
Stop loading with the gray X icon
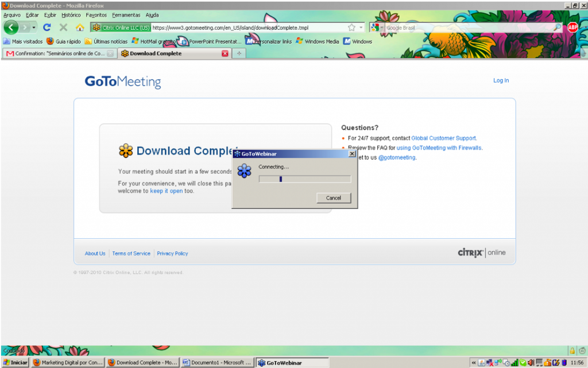click(63, 28)
